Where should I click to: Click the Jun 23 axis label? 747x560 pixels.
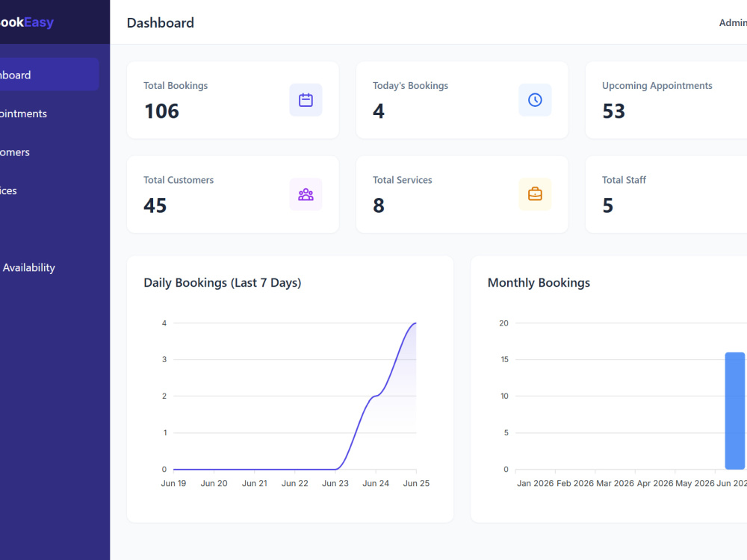[x=335, y=483]
